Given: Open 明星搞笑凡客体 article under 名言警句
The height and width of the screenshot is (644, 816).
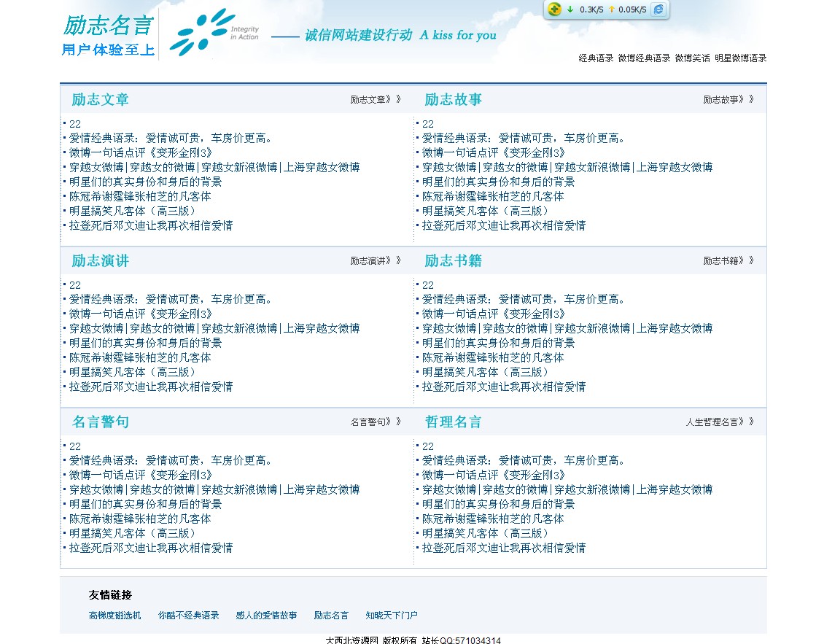Looking at the screenshot, I should (132, 533).
